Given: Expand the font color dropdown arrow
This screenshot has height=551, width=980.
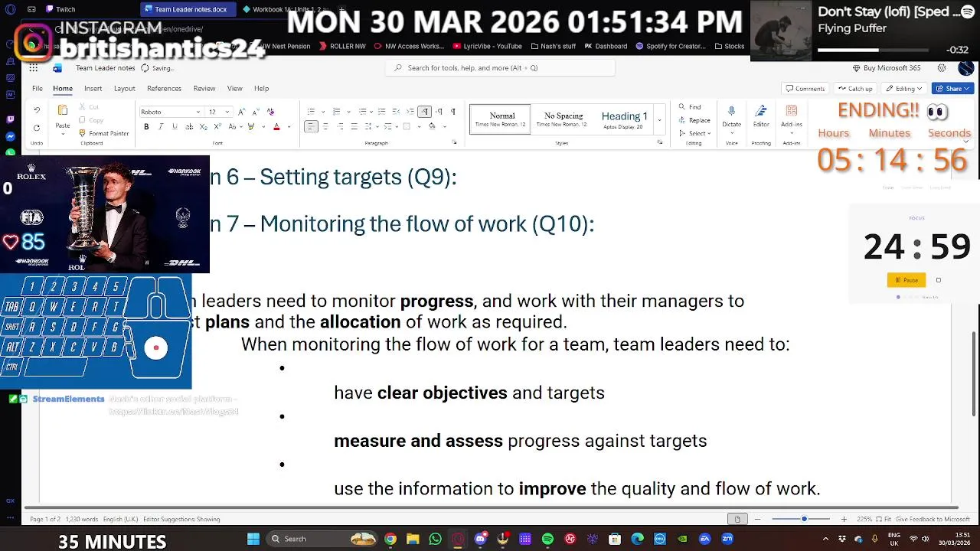Looking at the screenshot, I should [289, 127].
